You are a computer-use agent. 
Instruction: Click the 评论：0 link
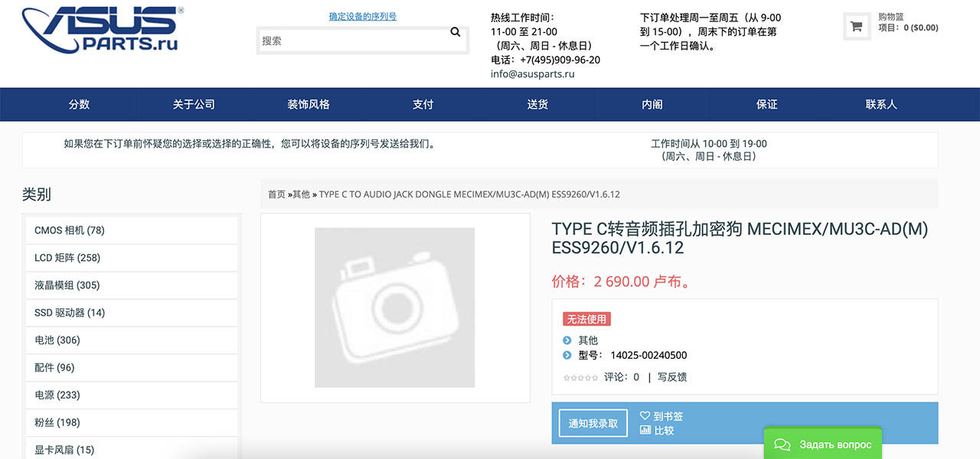622,377
